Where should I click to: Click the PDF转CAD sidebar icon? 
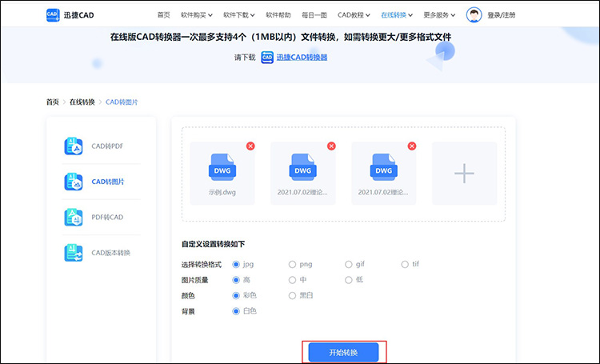[x=74, y=218]
